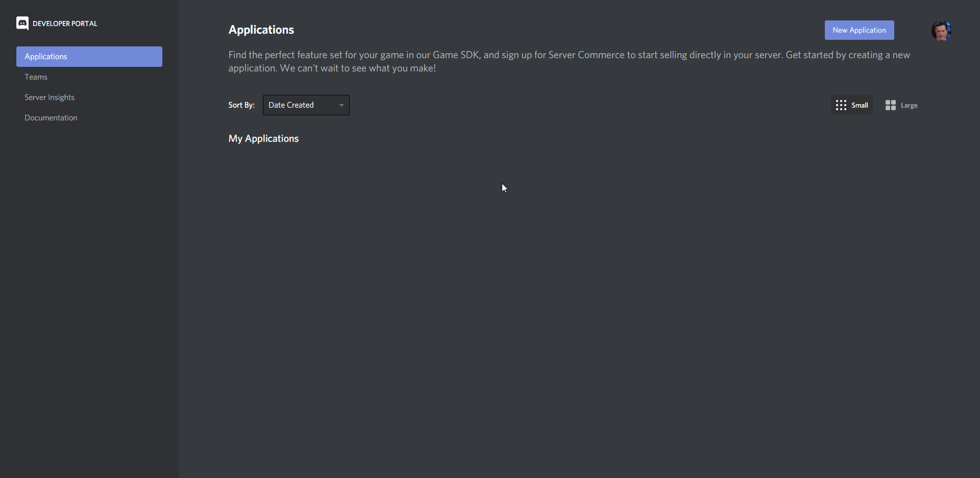Click the My Applications heading
This screenshot has height=478, width=980.
click(x=263, y=138)
